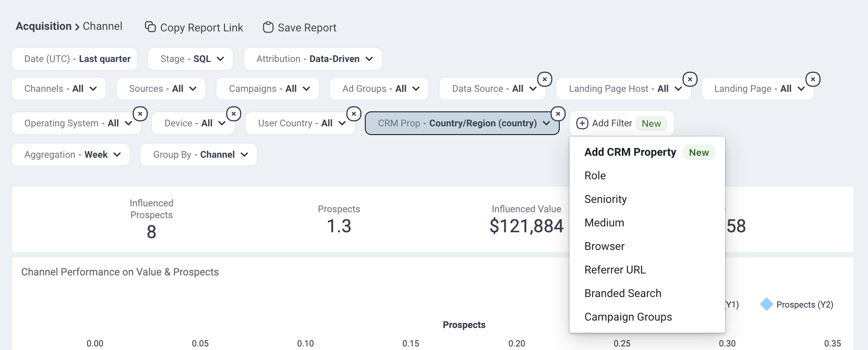Screen dimensions: 868x350
Task: Expand the Campaigns All dropdown
Action: (267, 89)
